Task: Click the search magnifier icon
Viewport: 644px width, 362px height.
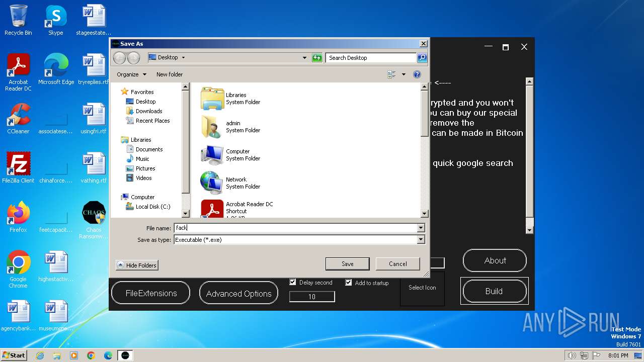Action: coord(422,58)
